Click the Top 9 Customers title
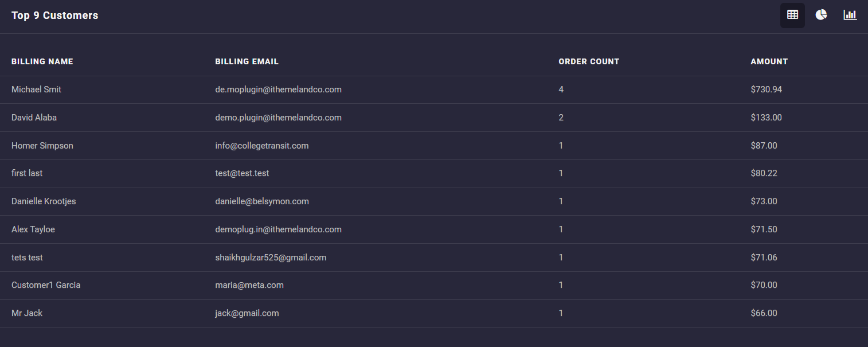868x347 pixels. pos(55,15)
